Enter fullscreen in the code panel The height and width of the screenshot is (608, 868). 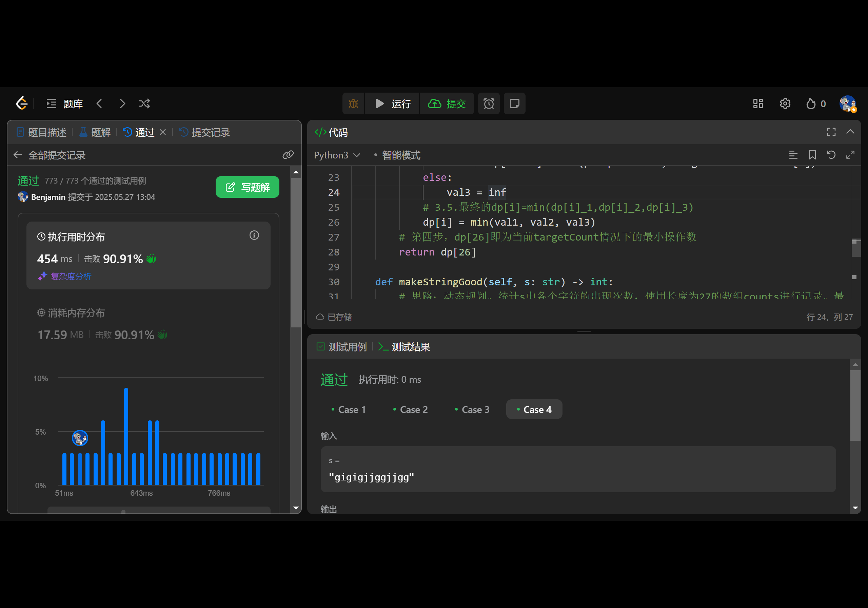tap(831, 132)
